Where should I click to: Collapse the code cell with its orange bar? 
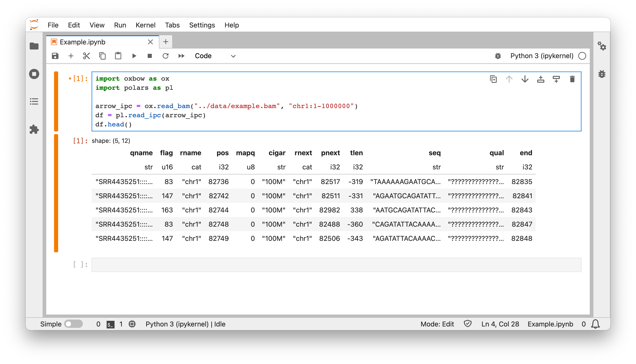pos(56,101)
